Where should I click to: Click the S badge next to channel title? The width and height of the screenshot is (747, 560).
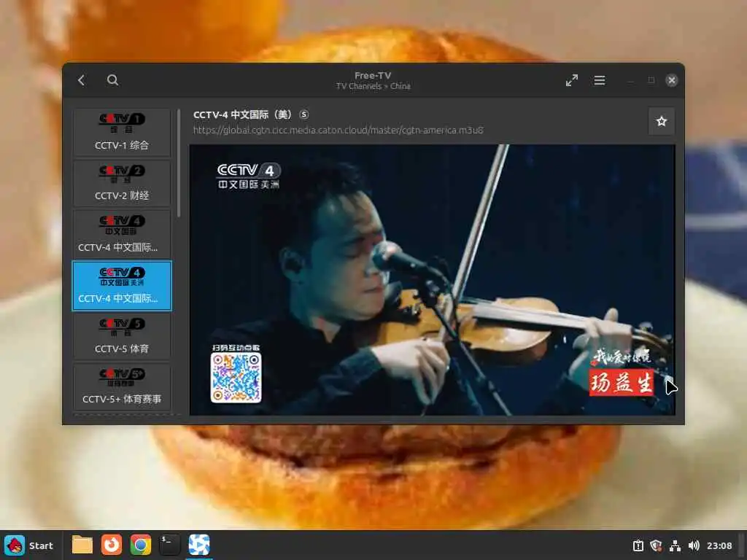[304, 114]
